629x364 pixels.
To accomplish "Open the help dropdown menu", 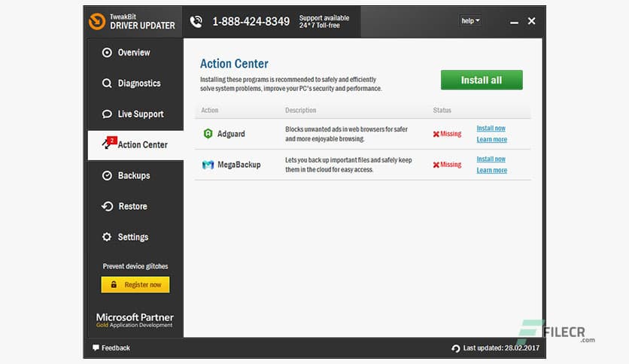I will click(x=470, y=20).
